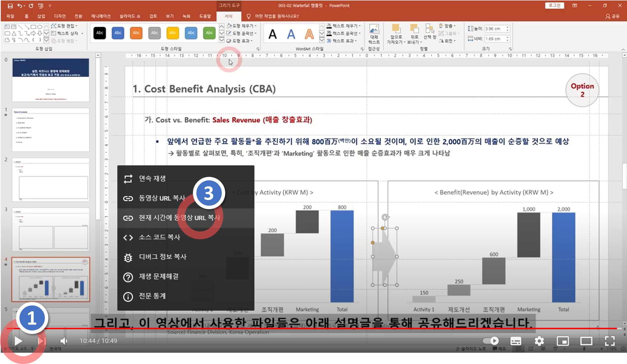The width and height of the screenshot is (627, 364).
Task: Open 도형 효과 dropdown
Action: [x=239, y=41]
